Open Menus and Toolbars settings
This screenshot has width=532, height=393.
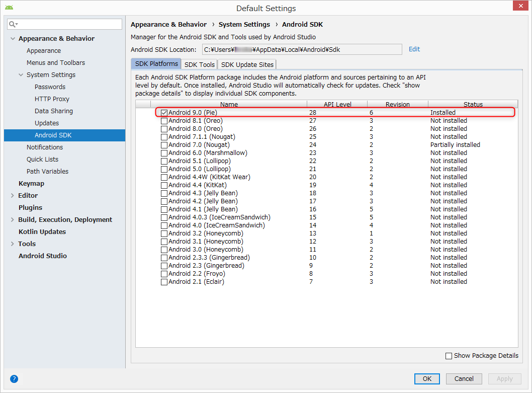pos(56,63)
